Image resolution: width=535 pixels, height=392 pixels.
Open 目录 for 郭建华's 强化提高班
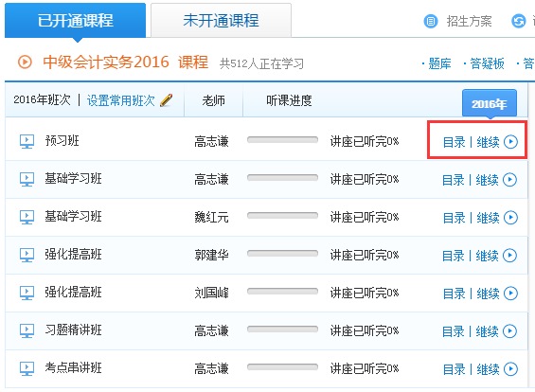[x=454, y=256]
